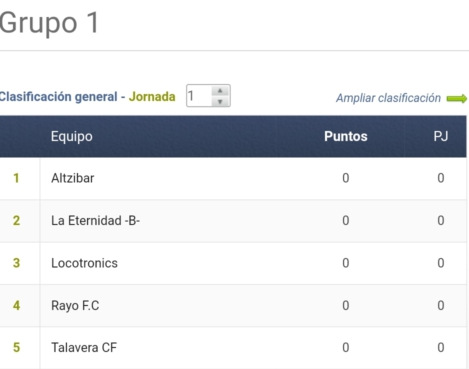Click the Puntos column header

pos(346,137)
